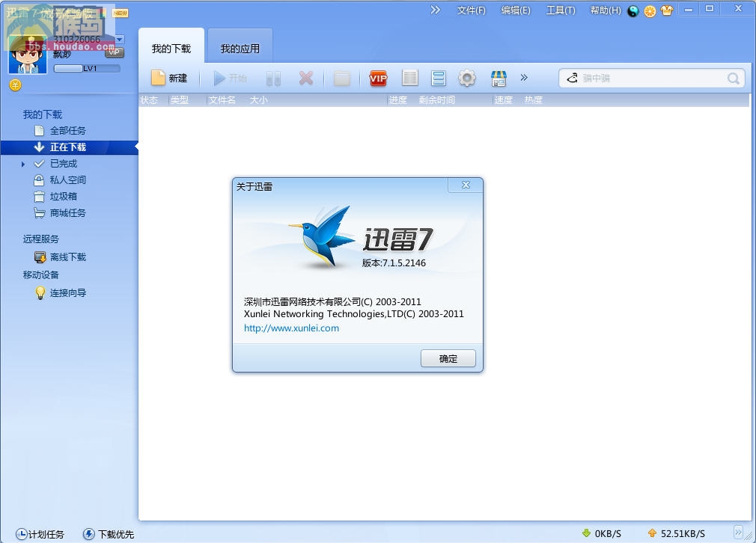
Task: Click the user avatar picture
Action: tap(28, 55)
